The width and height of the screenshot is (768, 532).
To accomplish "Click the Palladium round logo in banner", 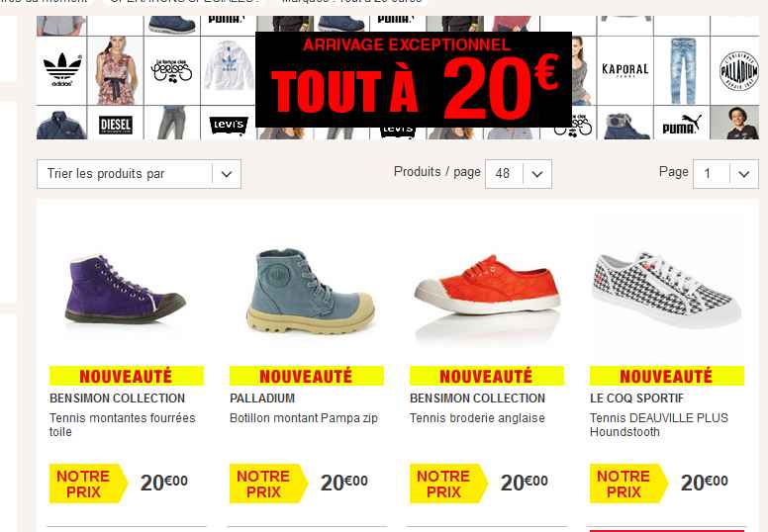I will pos(738,71).
